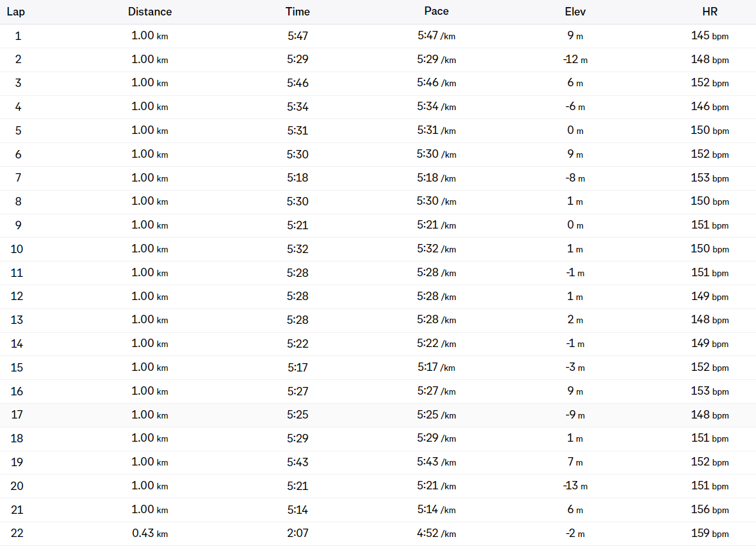
Task: Select lap 1 row number
Action: 18,35
